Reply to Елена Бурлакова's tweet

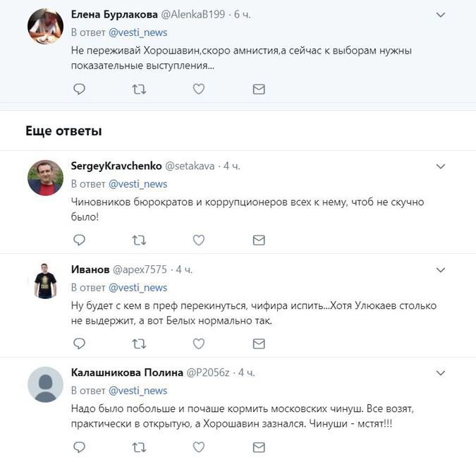tap(80, 90)
